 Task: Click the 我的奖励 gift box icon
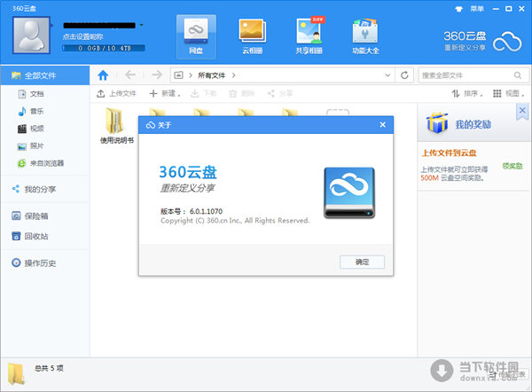click(437, 122)
